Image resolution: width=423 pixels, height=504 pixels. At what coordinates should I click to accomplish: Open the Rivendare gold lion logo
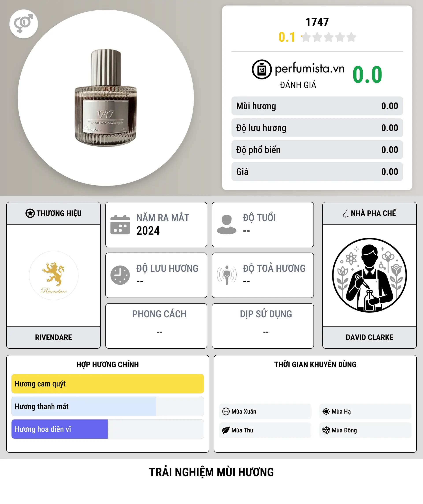coord(54,276)
